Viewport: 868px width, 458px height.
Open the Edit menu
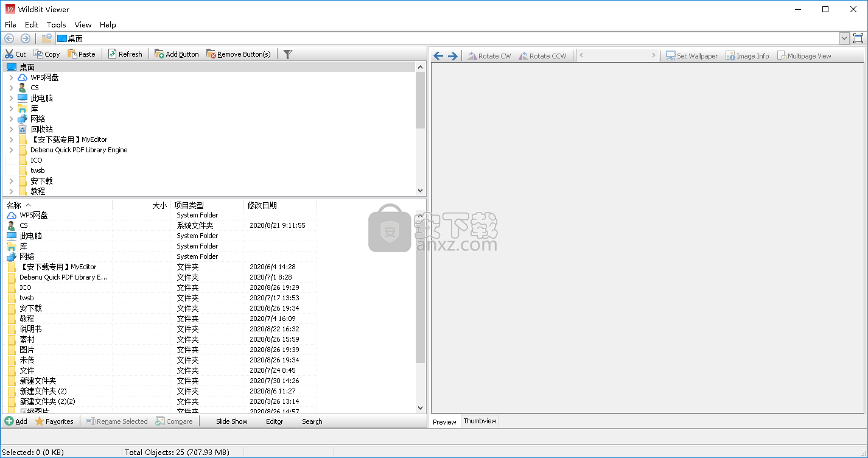click(32, 24)
